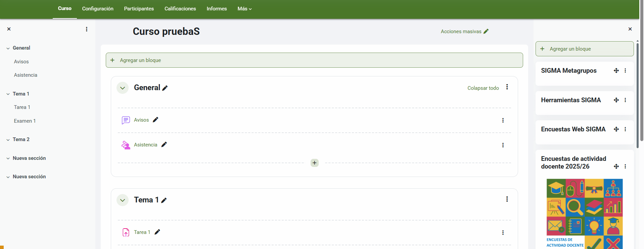Viewport: 644px width, 249px height.
Task: Open the Calificaciones tab
Action: (x=180, y=9)
